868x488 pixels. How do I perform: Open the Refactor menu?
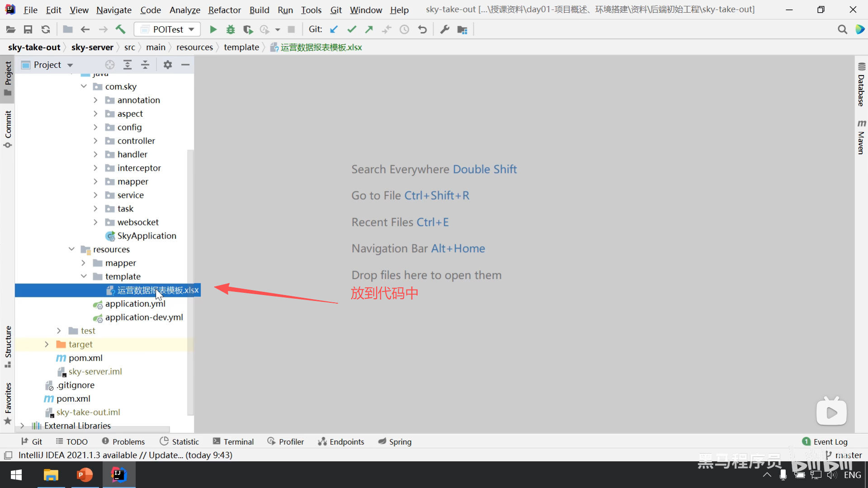[x=224, y=9]
